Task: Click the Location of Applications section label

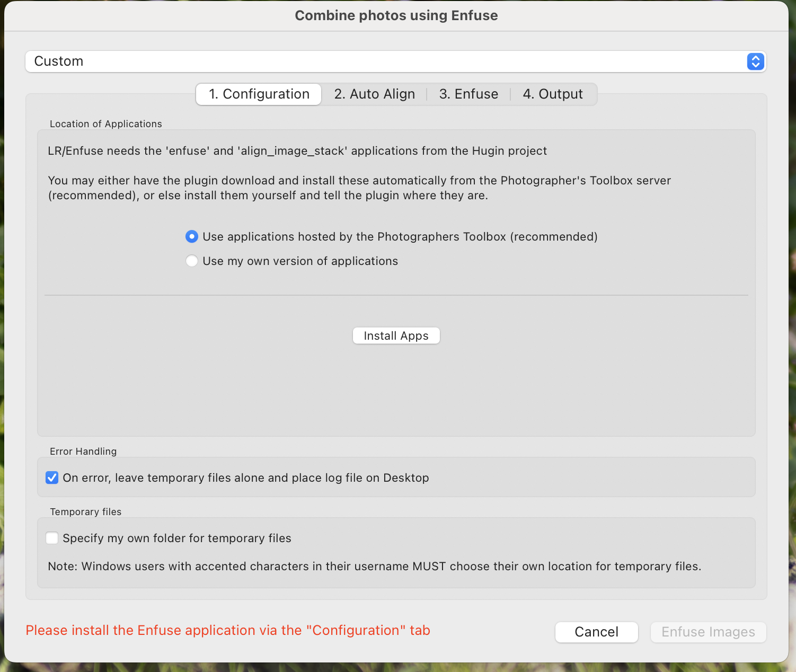Action: (106, 124)
